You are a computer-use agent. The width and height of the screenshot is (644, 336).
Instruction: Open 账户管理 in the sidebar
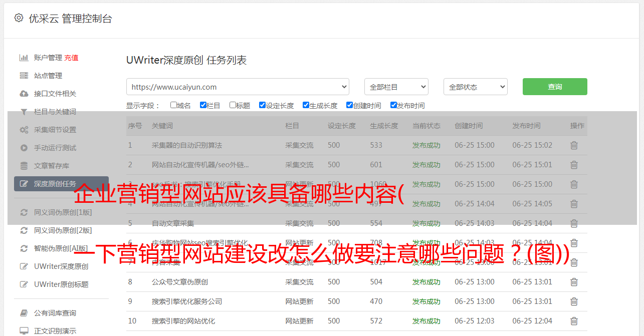48,58
